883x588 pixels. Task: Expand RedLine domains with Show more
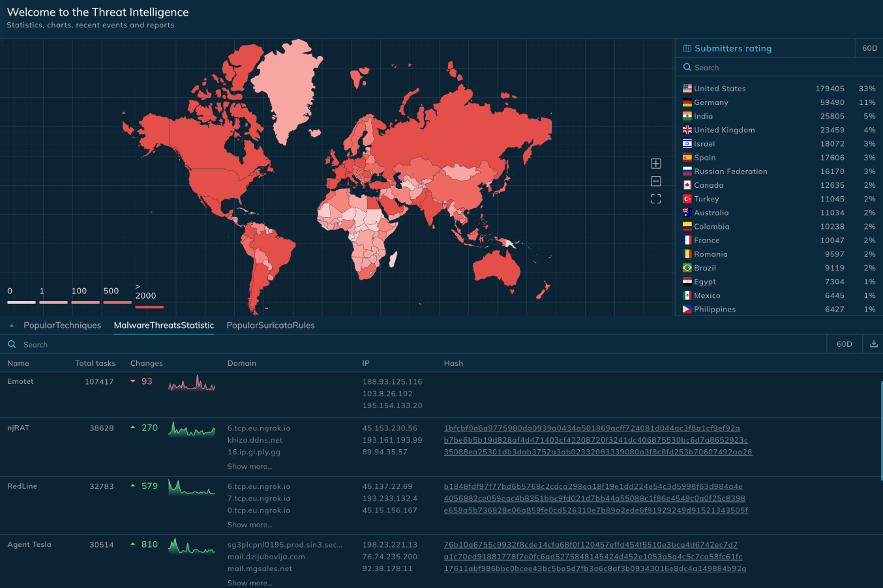250,525
